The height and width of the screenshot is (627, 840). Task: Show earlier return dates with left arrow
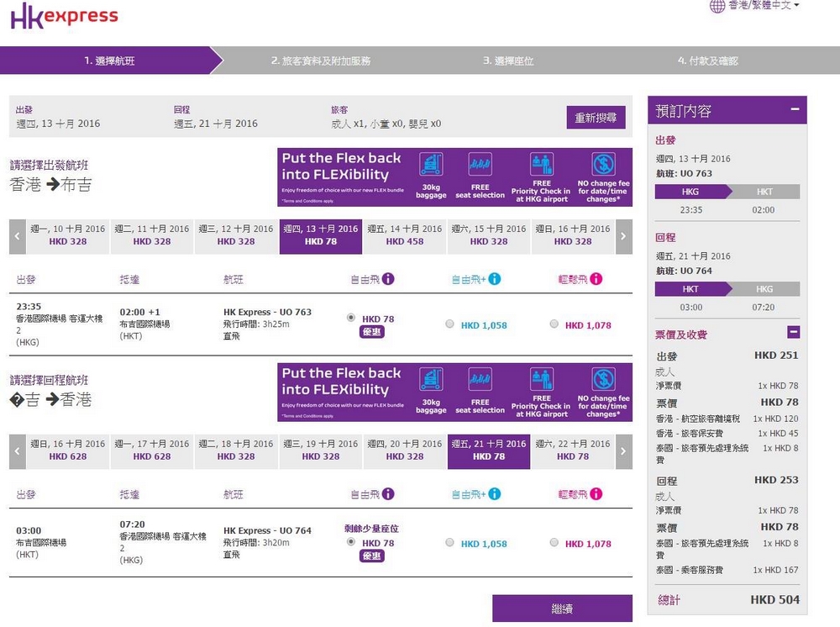17,451
